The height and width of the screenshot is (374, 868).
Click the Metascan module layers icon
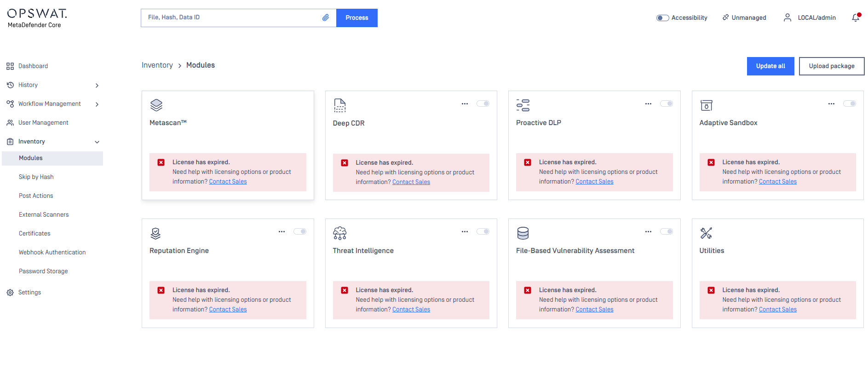156,105
